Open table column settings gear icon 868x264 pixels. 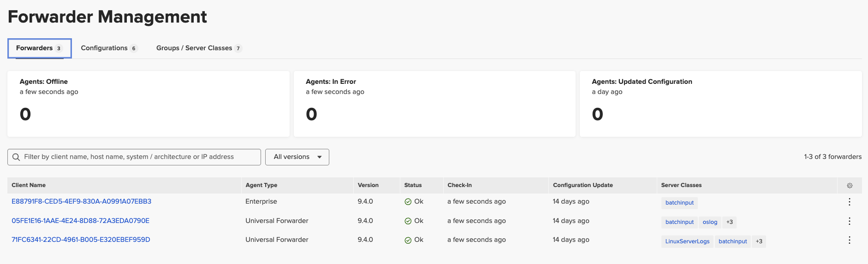point(850,185)
